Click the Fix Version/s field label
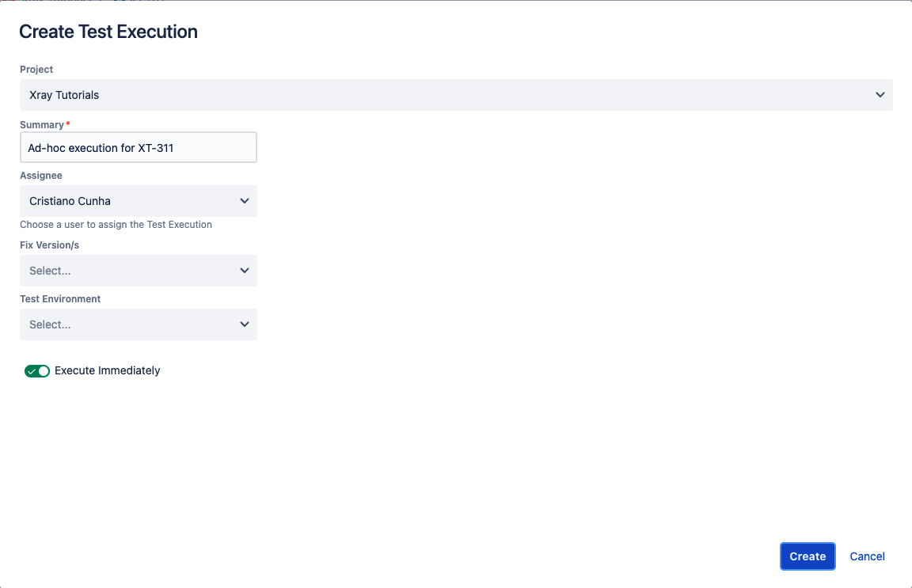This screenshot has width=912, height=588. [x=49, y=245]
